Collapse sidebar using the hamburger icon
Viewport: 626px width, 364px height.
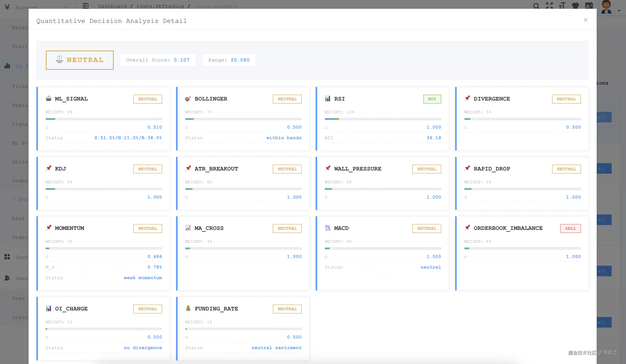85,6
